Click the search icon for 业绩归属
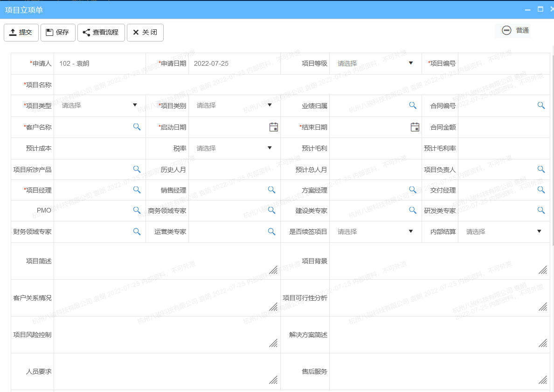Screen dimensions: 554x392 [x=413, y=105]
